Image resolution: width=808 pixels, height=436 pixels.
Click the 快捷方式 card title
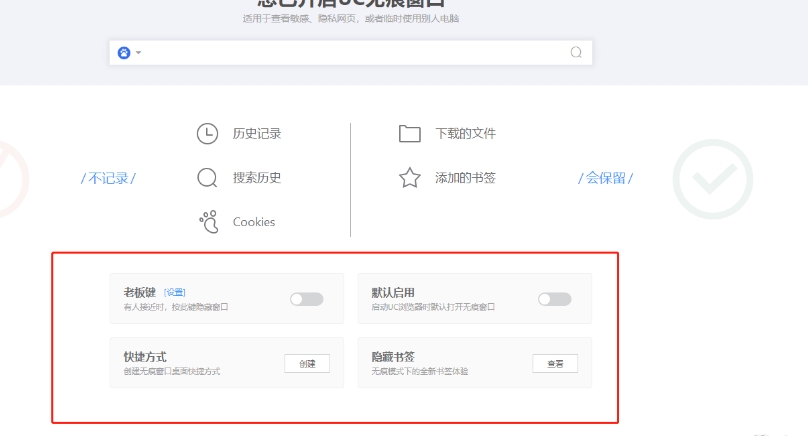point(145,357)
